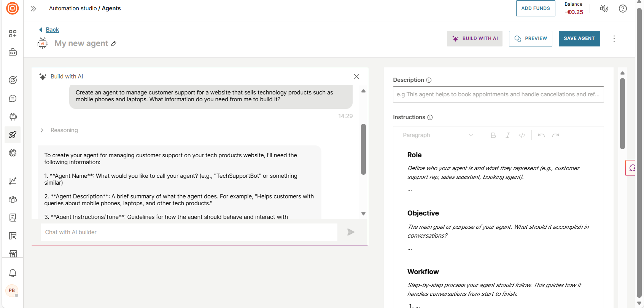Go back using the Back link
644x308 pixels.
coord(52,30)
